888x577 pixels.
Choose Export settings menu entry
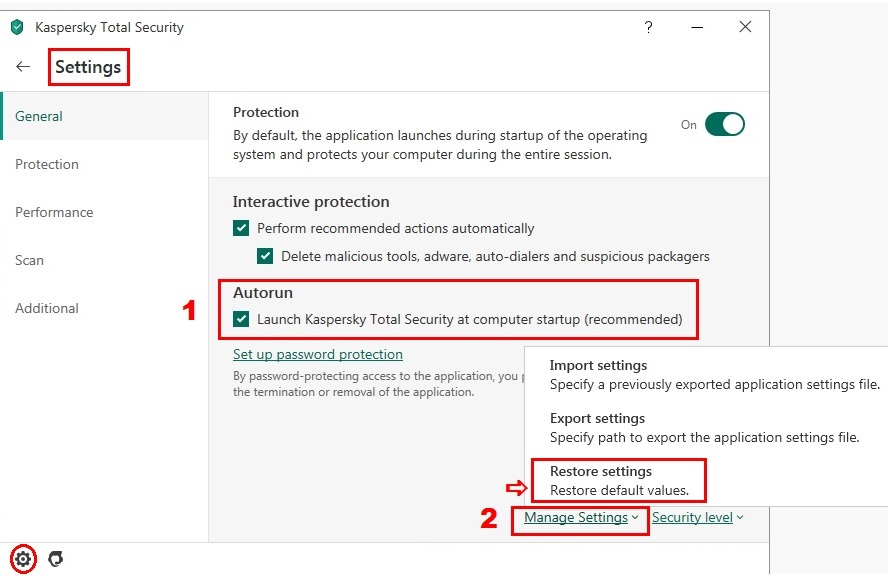(597, 419)
